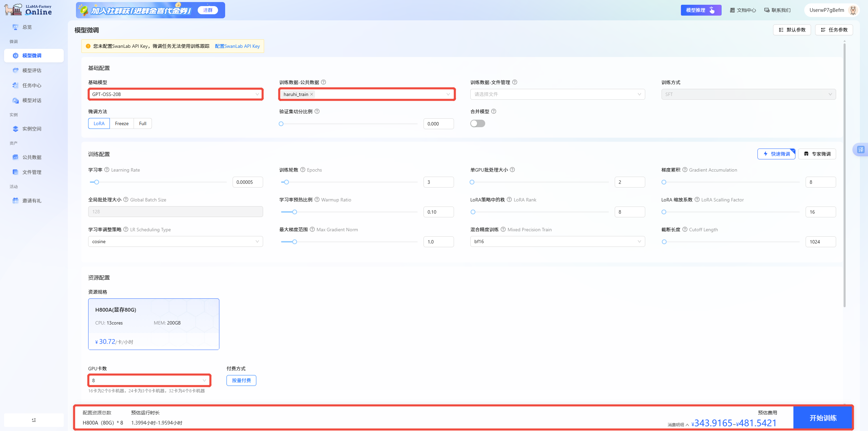
Task: Click help icon beside 验证集切分比例
Action: coord(317,112)
